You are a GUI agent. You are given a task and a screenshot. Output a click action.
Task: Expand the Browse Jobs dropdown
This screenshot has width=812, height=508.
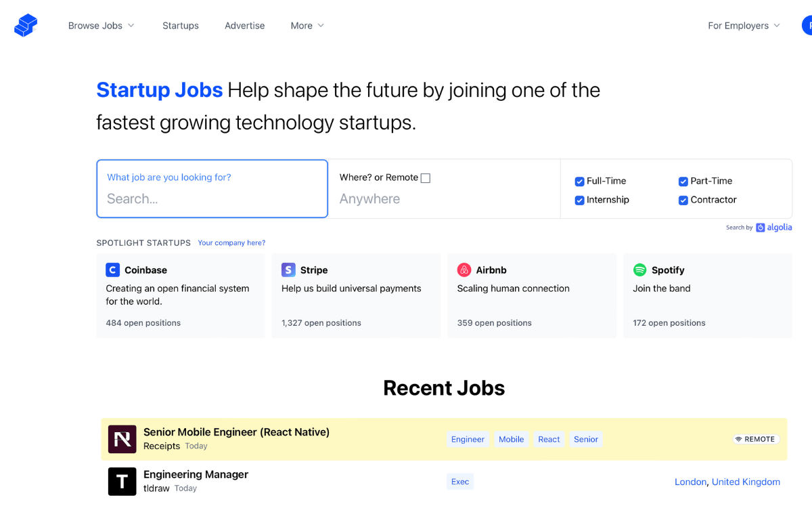pos(101,26)
